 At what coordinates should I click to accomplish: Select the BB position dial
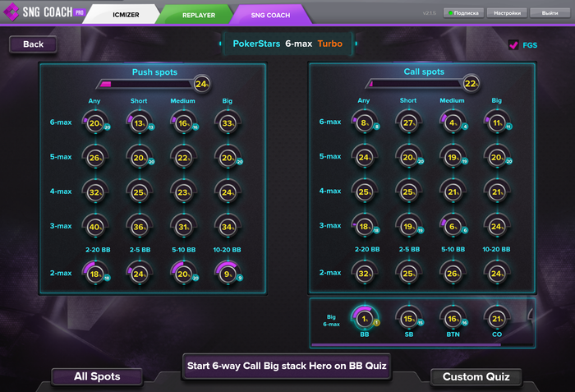(x=365, y=319)
